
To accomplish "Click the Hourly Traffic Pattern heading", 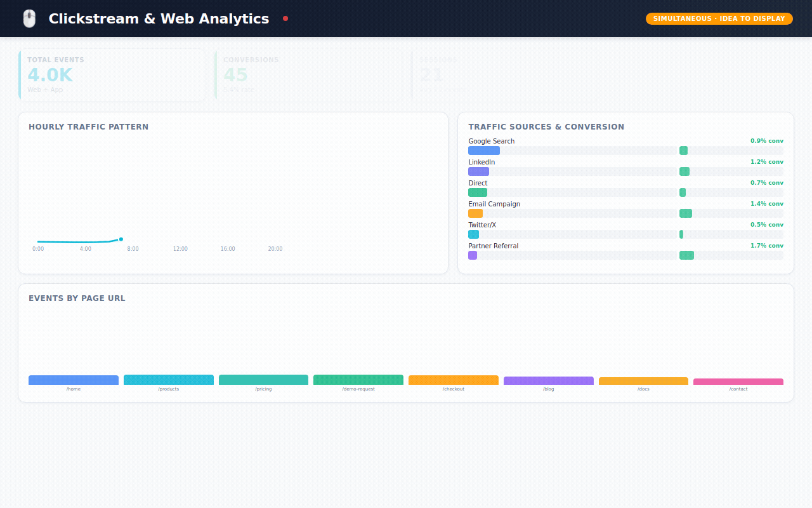I will point(88,127).
